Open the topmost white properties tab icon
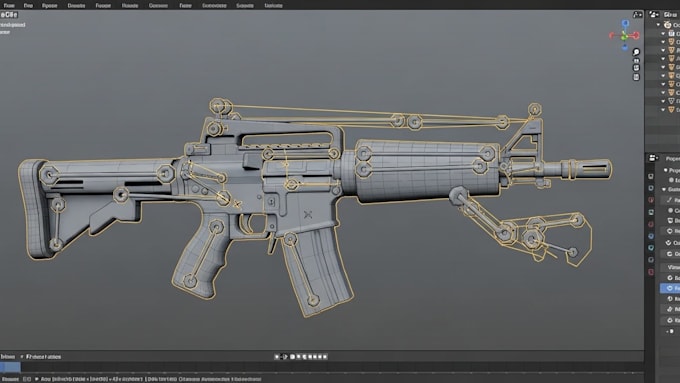The height and width of the screenshot is (383, 680). pyautogui.click(x=651, y=176)
